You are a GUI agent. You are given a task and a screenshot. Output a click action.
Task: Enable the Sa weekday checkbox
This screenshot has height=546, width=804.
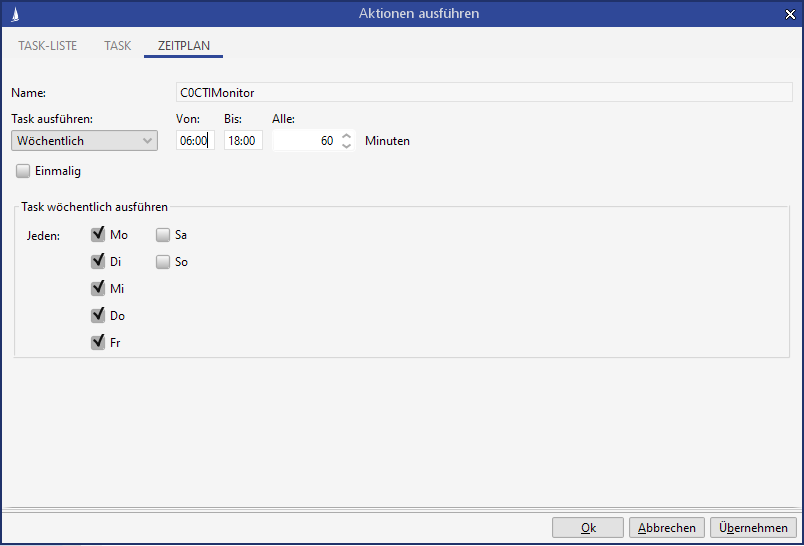(x=163, y=235)
